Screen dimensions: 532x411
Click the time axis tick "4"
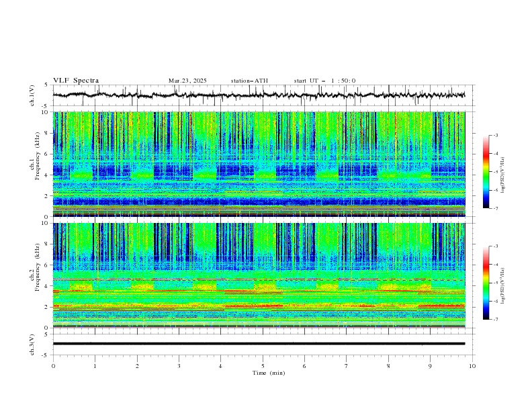click(220, 366)
